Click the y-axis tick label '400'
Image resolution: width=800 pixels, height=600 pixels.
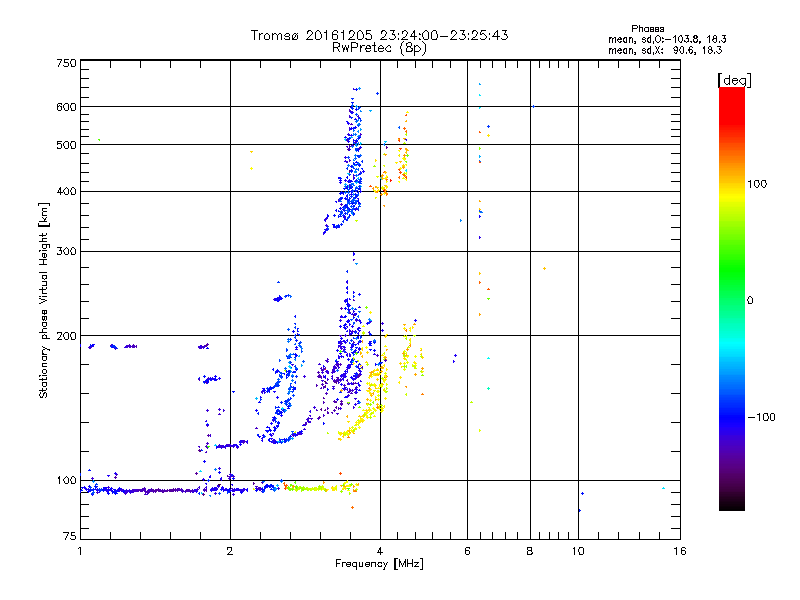66,191
